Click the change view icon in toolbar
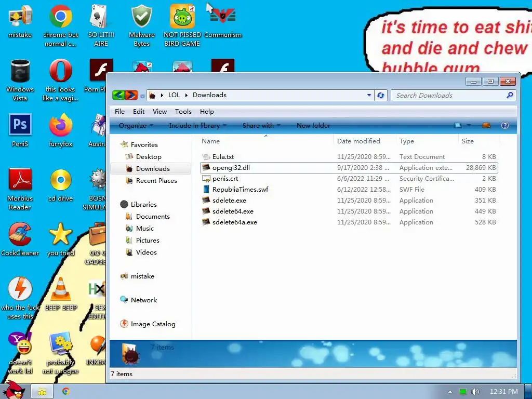 (x=458, y=125)
